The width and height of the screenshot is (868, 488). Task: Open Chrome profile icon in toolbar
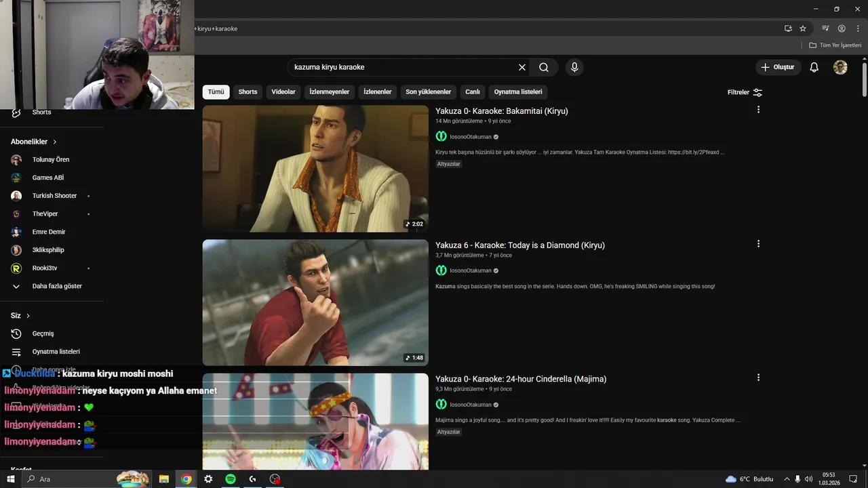(x=842, y=28)
